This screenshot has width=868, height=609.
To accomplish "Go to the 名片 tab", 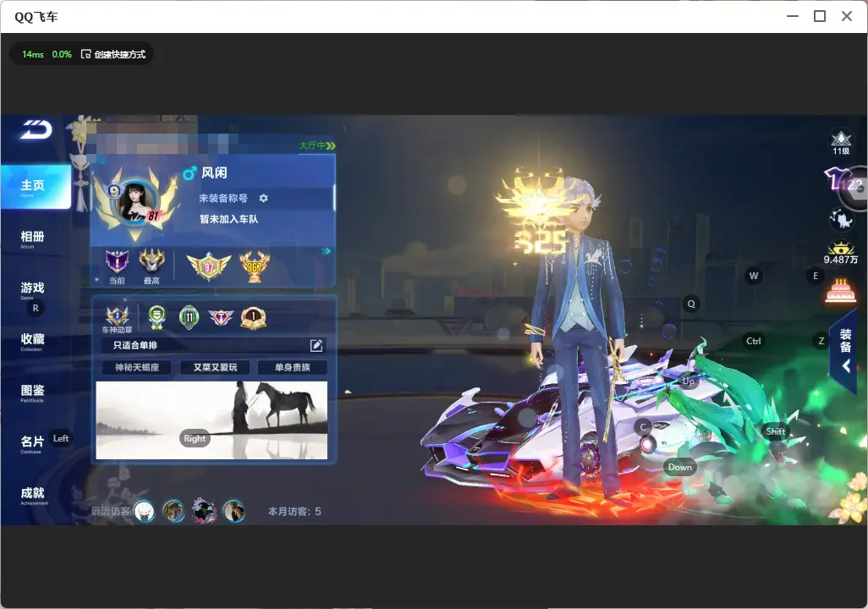I will [x=33, y=443].
